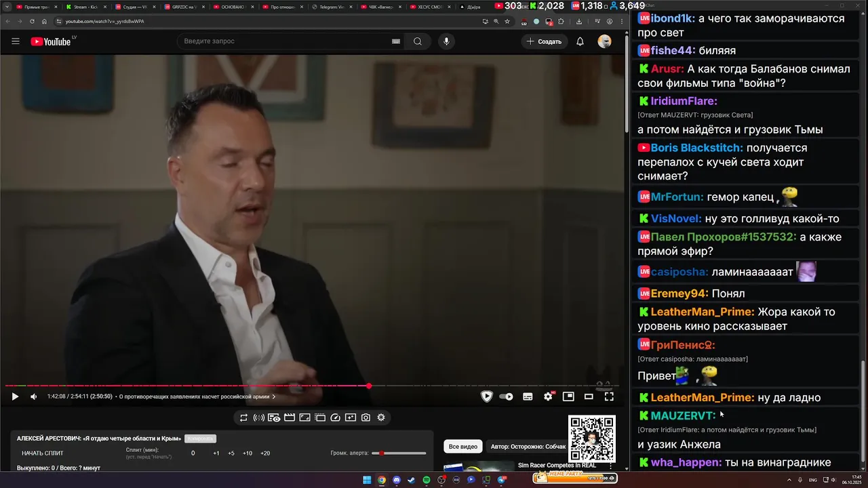Click the 'НАЧАТЬ СПЛИТ' button
The width and height of the screenshot is (868, 488).
[43, 453]
